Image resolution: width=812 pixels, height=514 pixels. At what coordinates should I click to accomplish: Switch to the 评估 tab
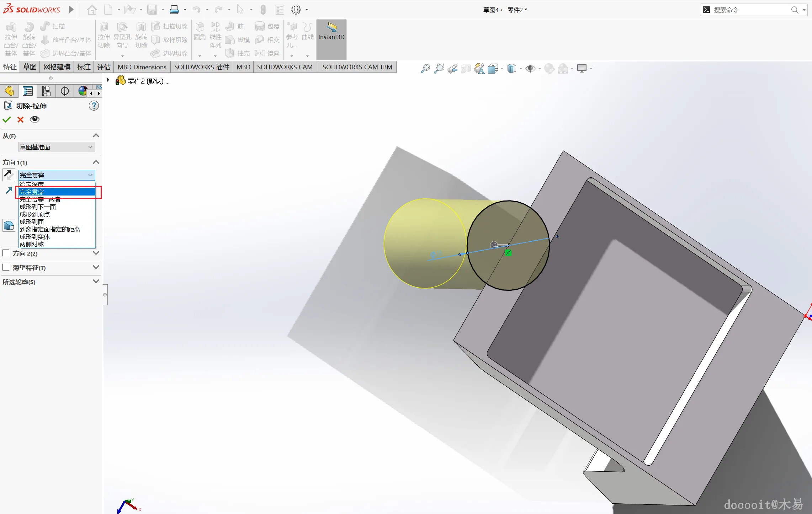click(x=104, y=67)
